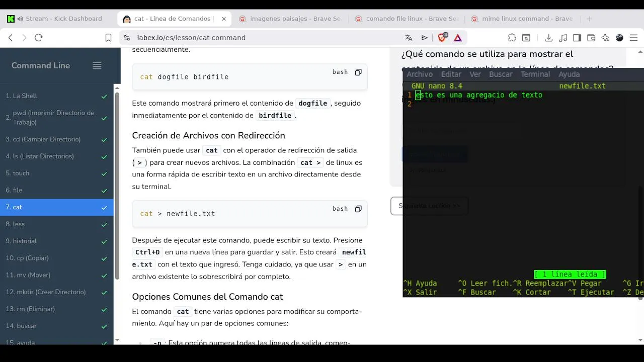Screen dimensions: 644x362
Task: Click the 'Command Line' sidebar title
Action: point(41,65)
